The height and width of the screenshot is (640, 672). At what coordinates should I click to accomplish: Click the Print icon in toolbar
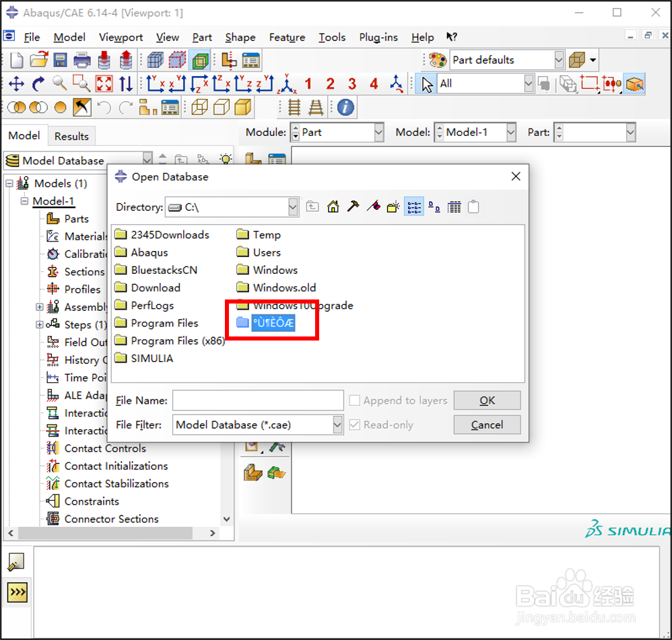point(82,61)
